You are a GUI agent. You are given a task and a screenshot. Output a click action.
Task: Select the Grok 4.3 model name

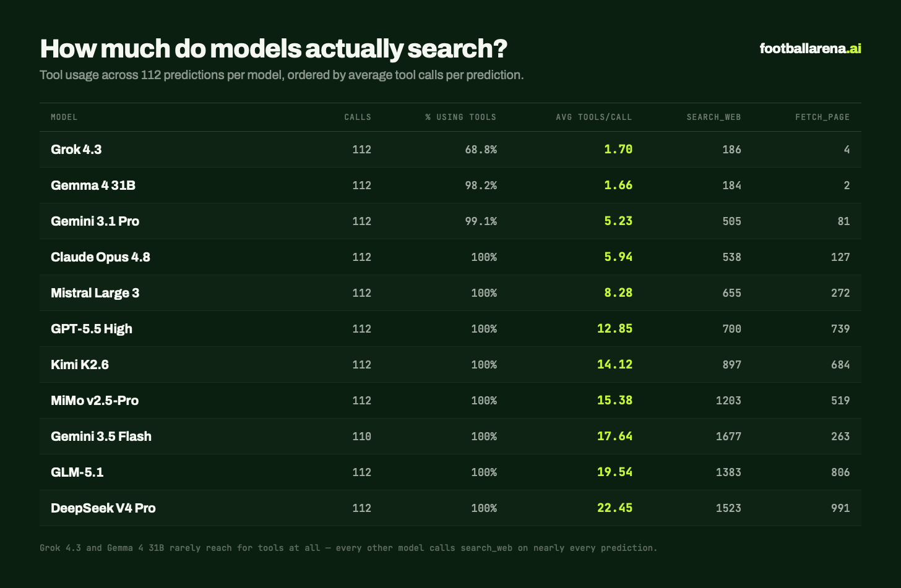coord(76,150)
